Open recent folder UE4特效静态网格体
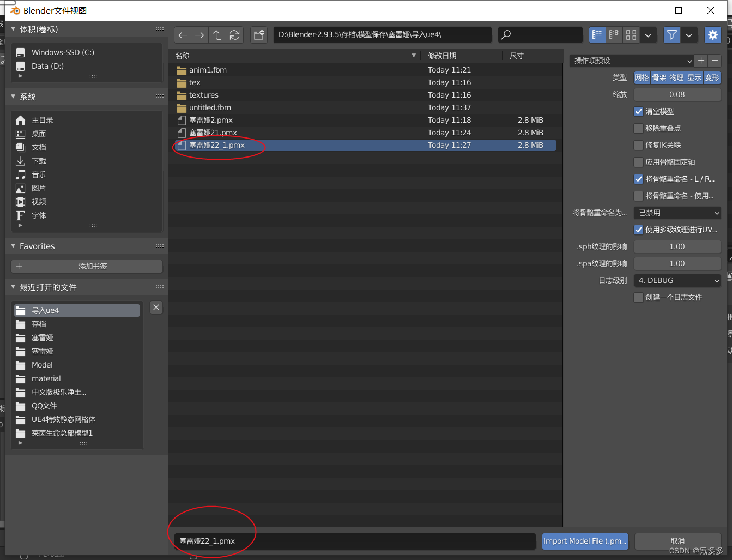The width and height of the screenshot is (732, 560). 77,419
